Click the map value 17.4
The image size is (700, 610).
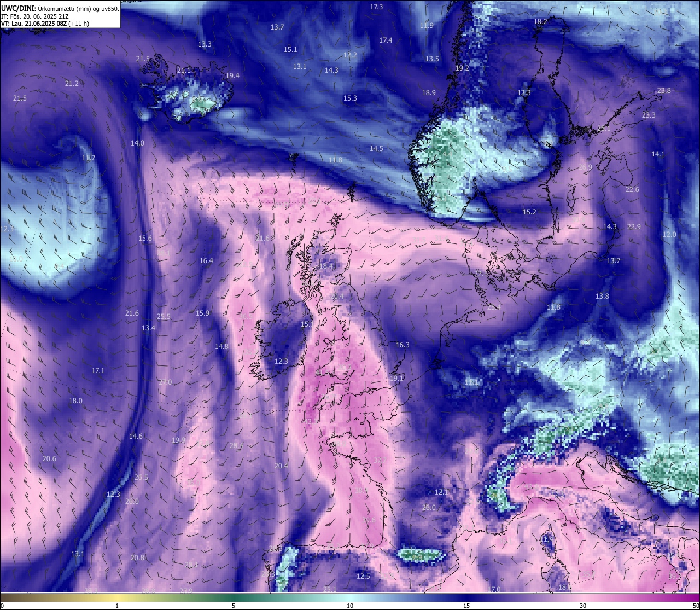coord(386,40)
